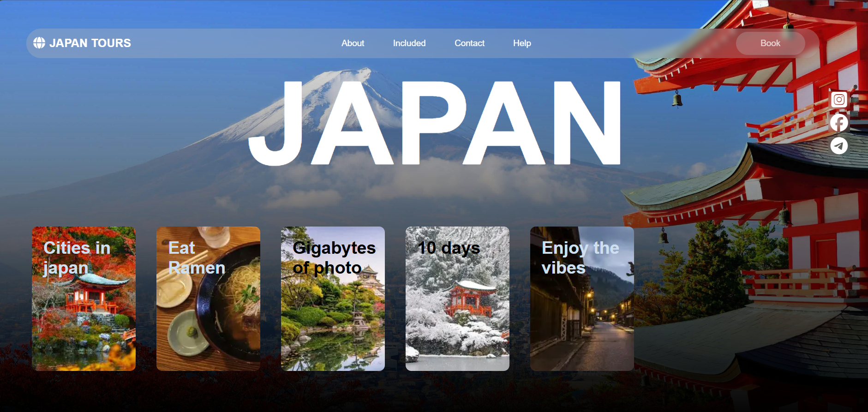This screenshot has height=412, width=868.
Task: Open the Included nav link
Action: 409,43
